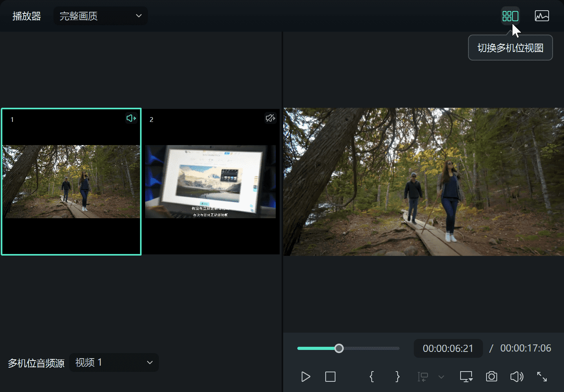
Task: Open the 完整画质 quality dropdown
Action: click(100, 16)
